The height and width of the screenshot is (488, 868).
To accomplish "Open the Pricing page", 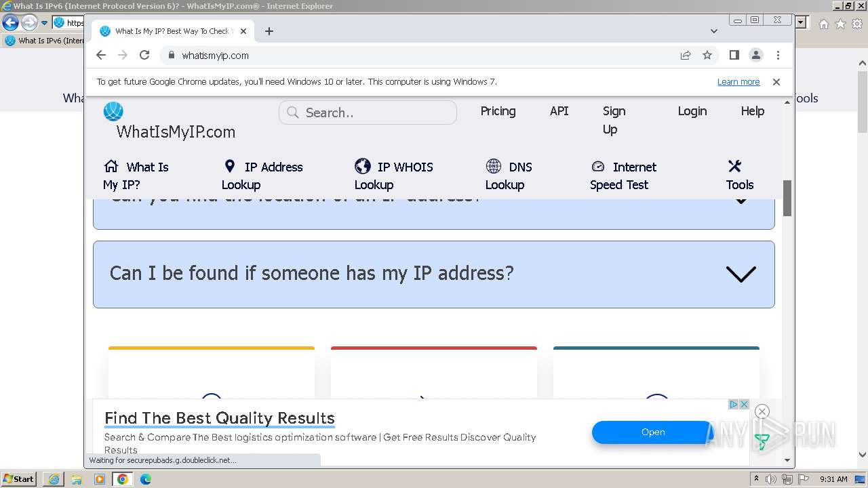I will click(x=498, y=111).
